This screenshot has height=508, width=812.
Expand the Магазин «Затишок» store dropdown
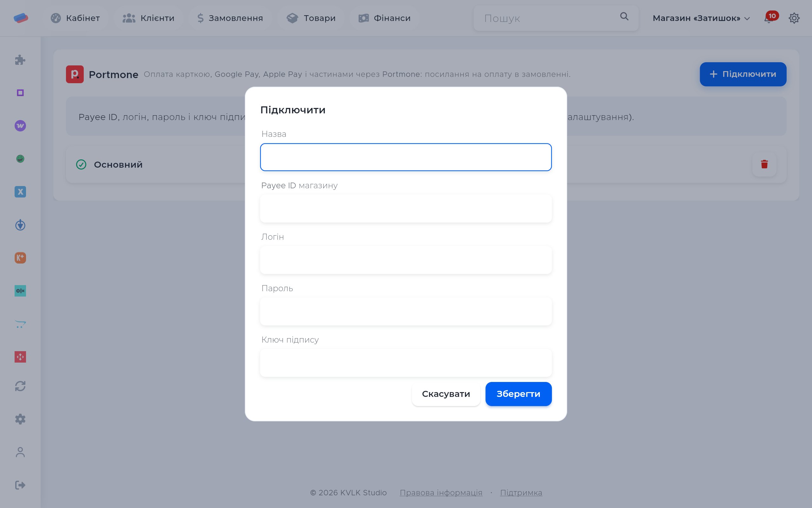point(701,18)
